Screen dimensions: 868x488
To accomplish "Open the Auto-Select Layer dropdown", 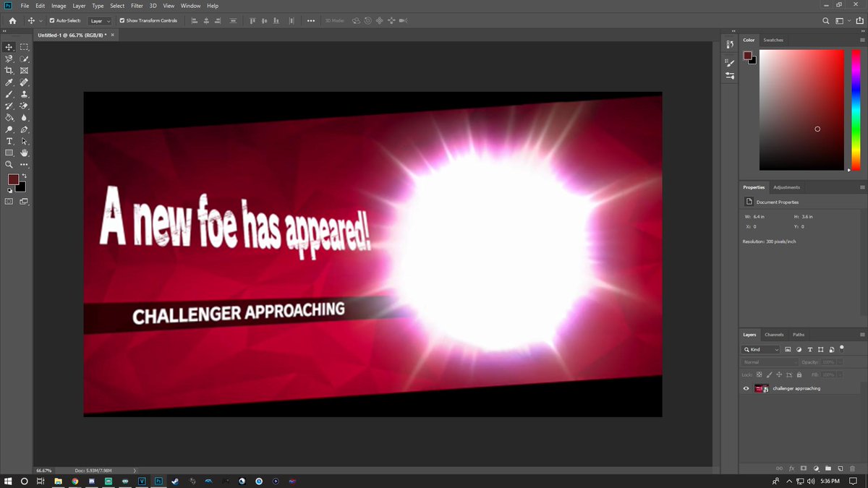I will coord(100,21).
